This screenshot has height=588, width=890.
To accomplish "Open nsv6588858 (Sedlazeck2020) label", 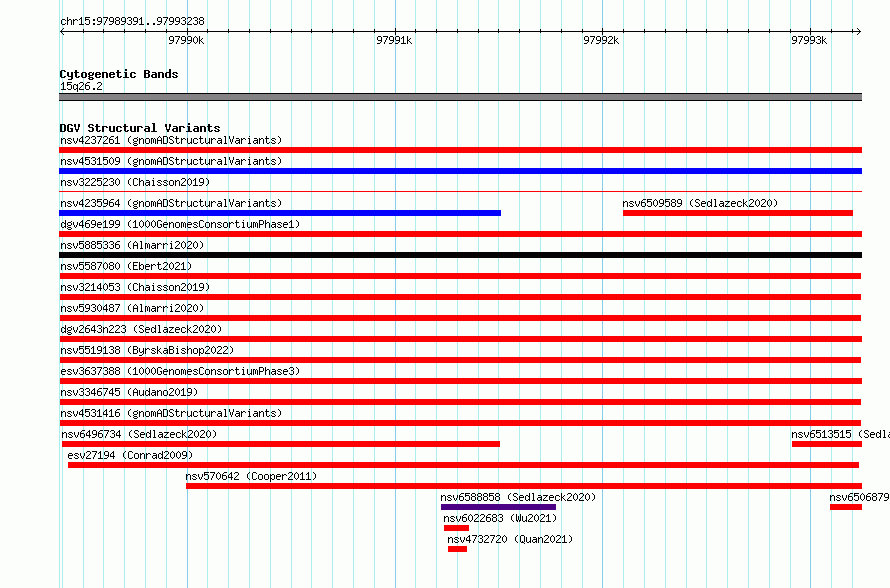I will coord(518,497).
